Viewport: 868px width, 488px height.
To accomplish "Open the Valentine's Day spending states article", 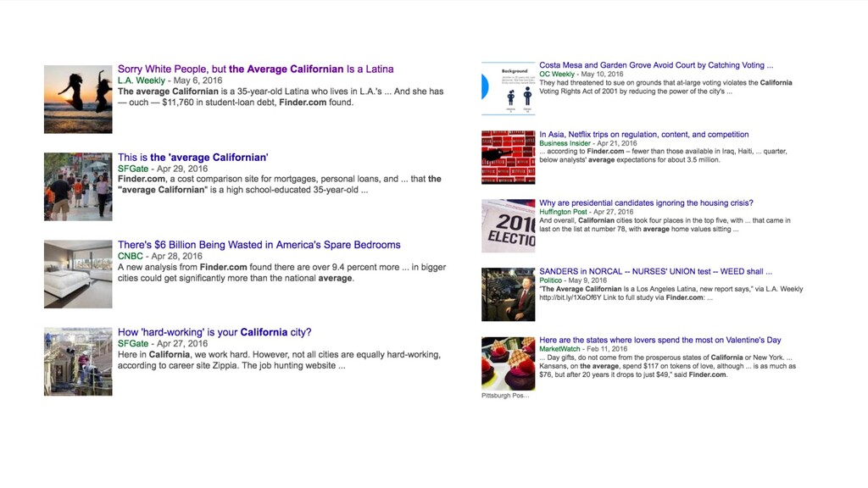I will tap(659, 341).
